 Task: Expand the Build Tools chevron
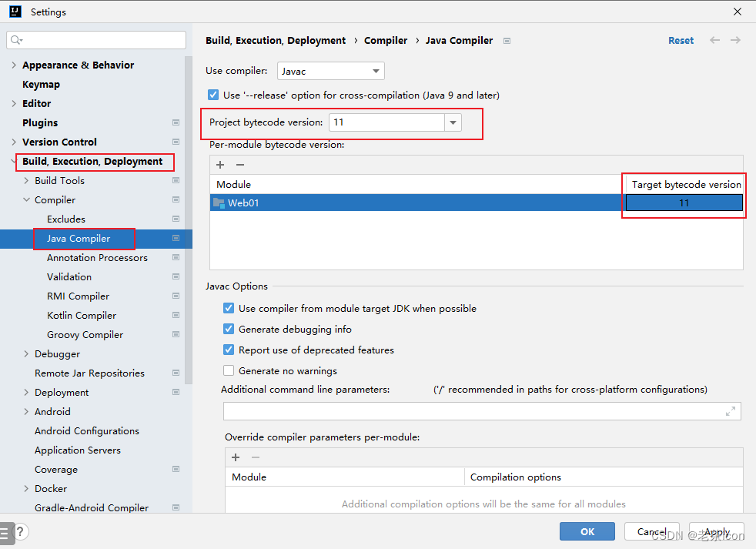26,181
